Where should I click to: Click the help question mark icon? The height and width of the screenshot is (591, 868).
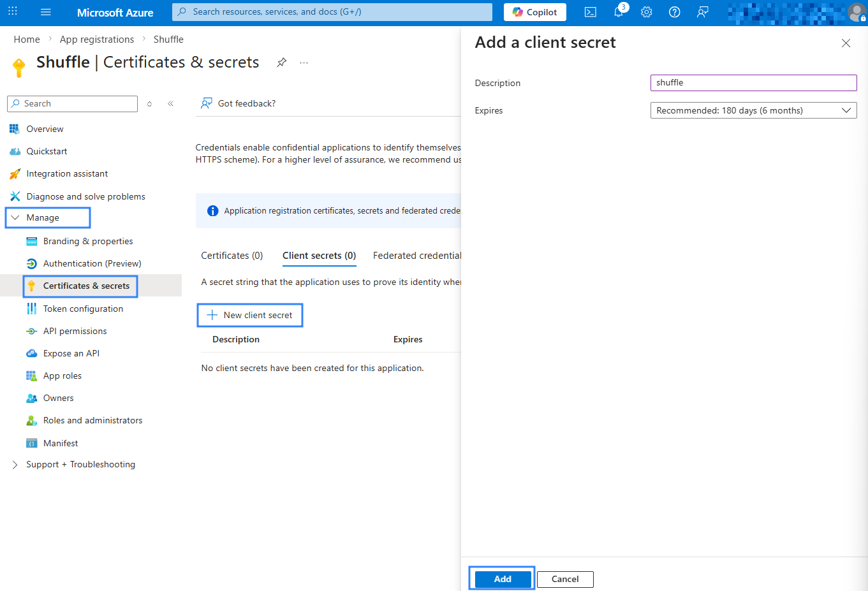click(x=675, y=12)
